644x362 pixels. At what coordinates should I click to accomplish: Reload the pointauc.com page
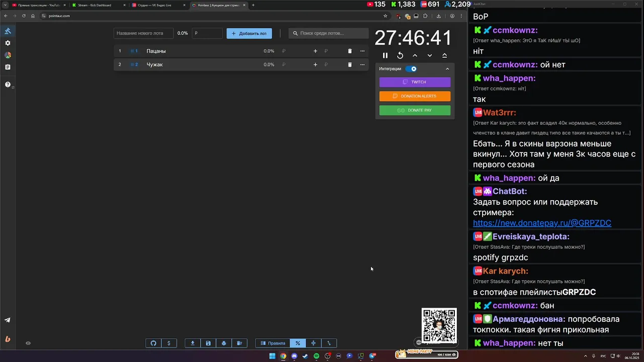tap(24, 16)
